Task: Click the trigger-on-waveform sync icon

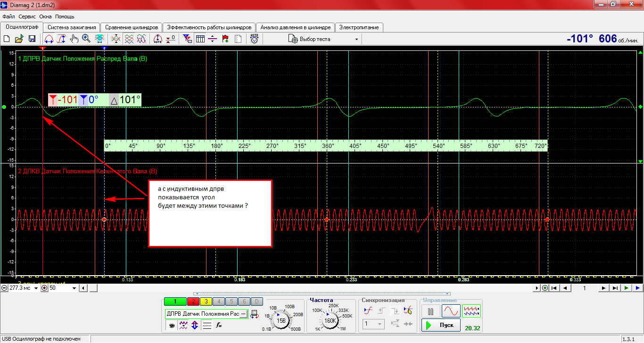Action: point(369,310)
